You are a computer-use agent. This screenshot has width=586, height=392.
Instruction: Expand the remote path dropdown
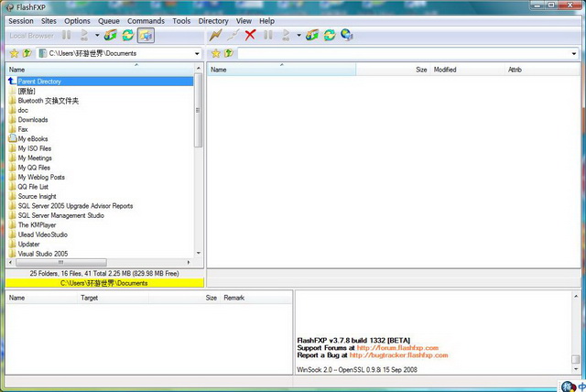click(574, 53)
